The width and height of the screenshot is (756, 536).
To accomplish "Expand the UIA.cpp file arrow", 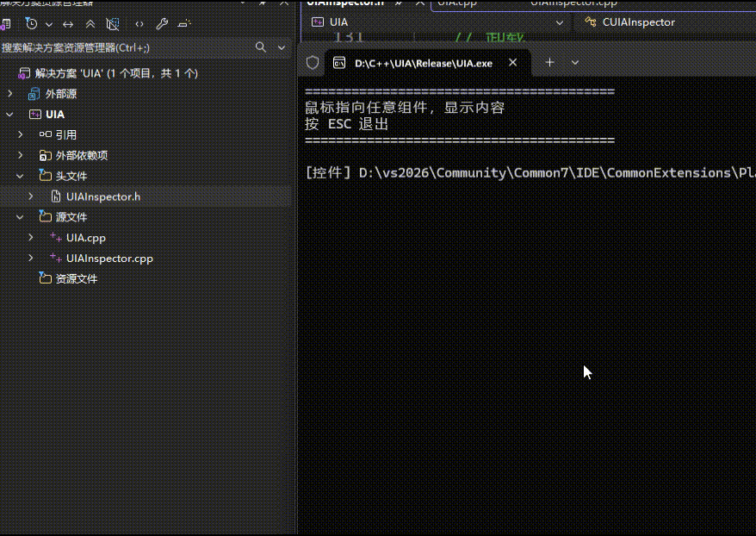I will (31, 237).
